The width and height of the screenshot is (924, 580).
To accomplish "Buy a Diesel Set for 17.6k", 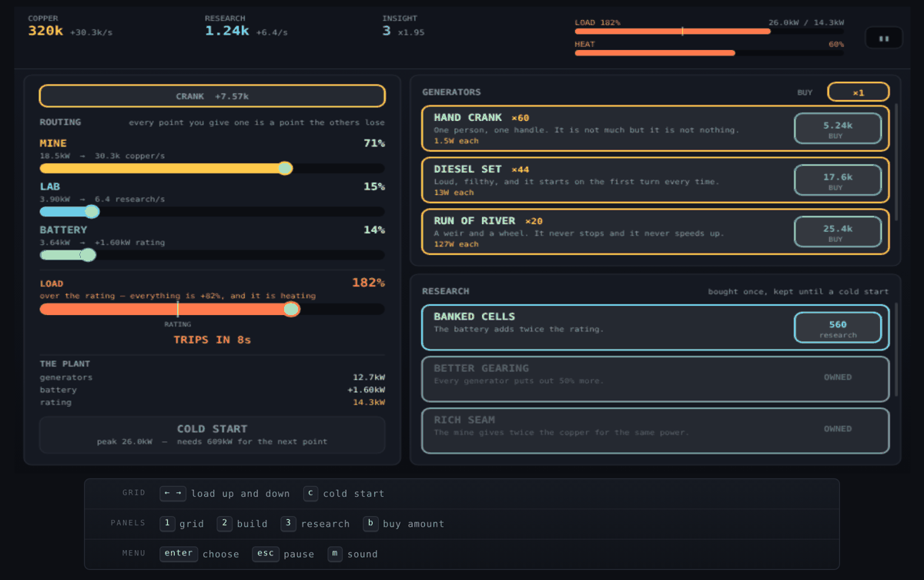I will [838, 180].
